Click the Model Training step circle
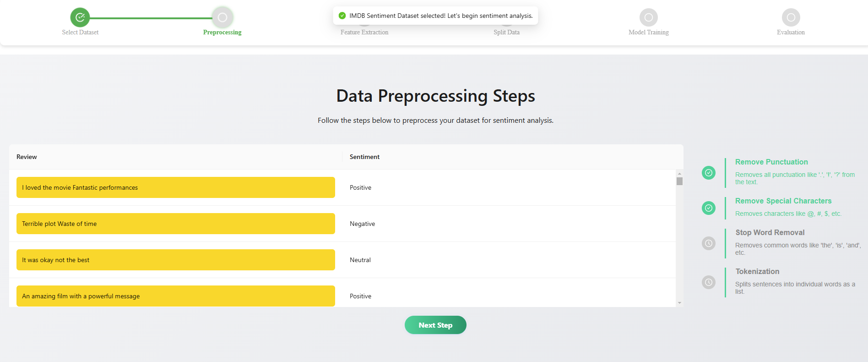Viewport: 868px width, 362px height. (x=649, y=17)
